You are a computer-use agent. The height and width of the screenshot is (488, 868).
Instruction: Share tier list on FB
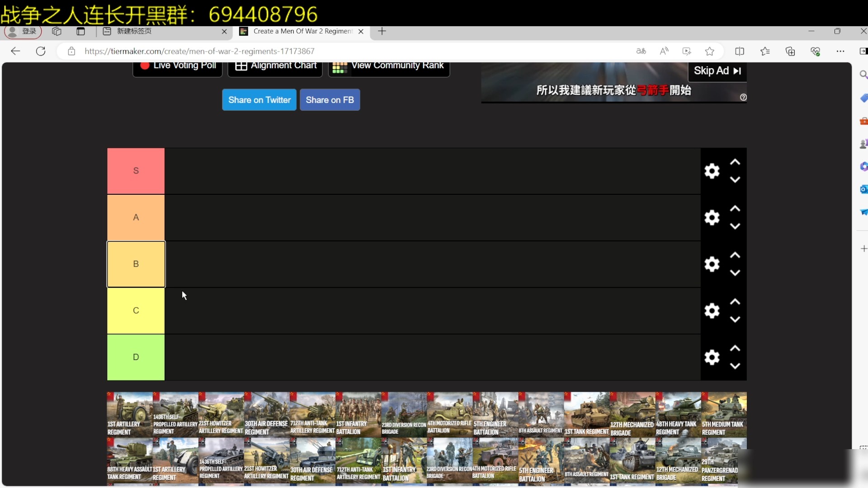point(330,100)
